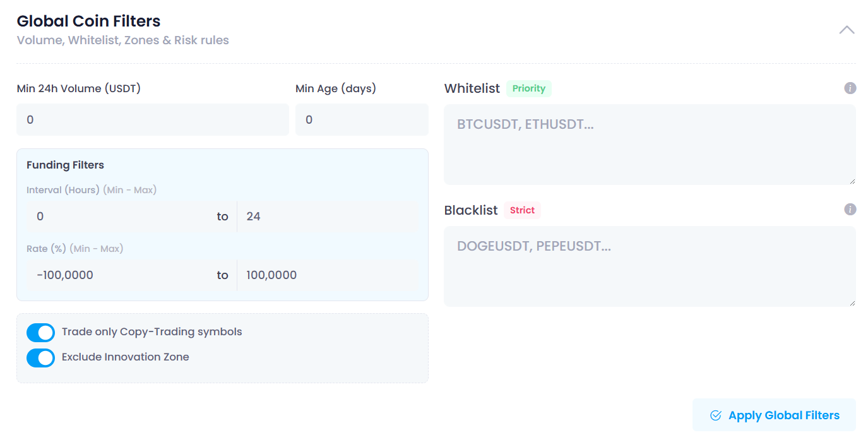Screen dimensions: 868x435
Task: Toggle Trade only Copy-Trading symbols switch
Action: [x=41, y=332]
